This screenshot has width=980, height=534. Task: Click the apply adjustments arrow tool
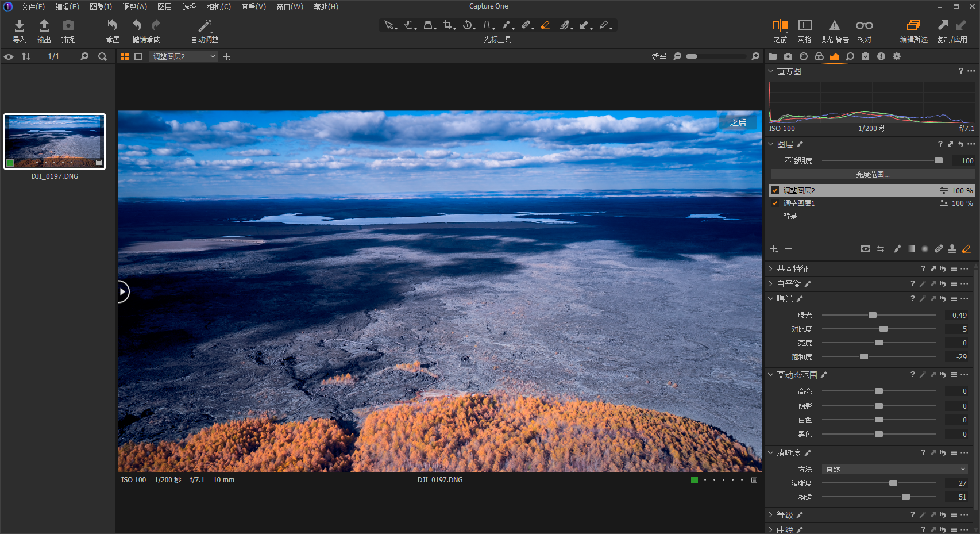pos(585,25)
